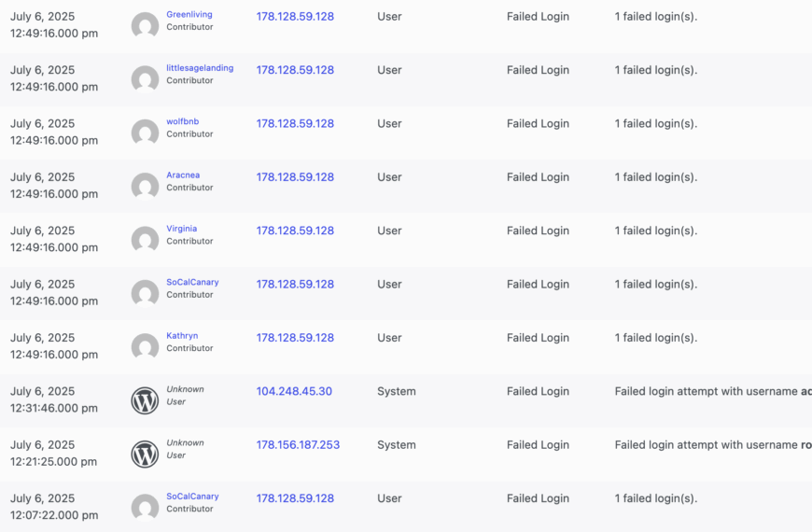Select Failed Login in Kathryn row

pos(538,338)
